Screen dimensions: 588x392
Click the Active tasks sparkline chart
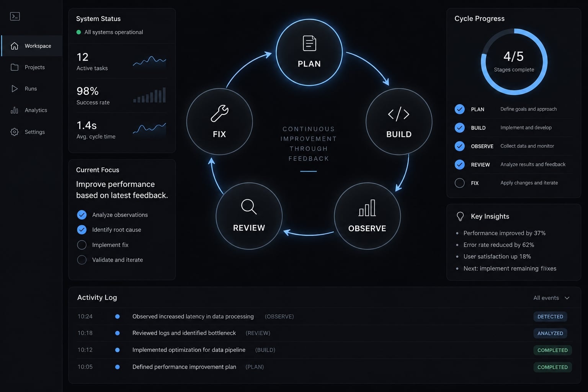(x=149, y=61)
